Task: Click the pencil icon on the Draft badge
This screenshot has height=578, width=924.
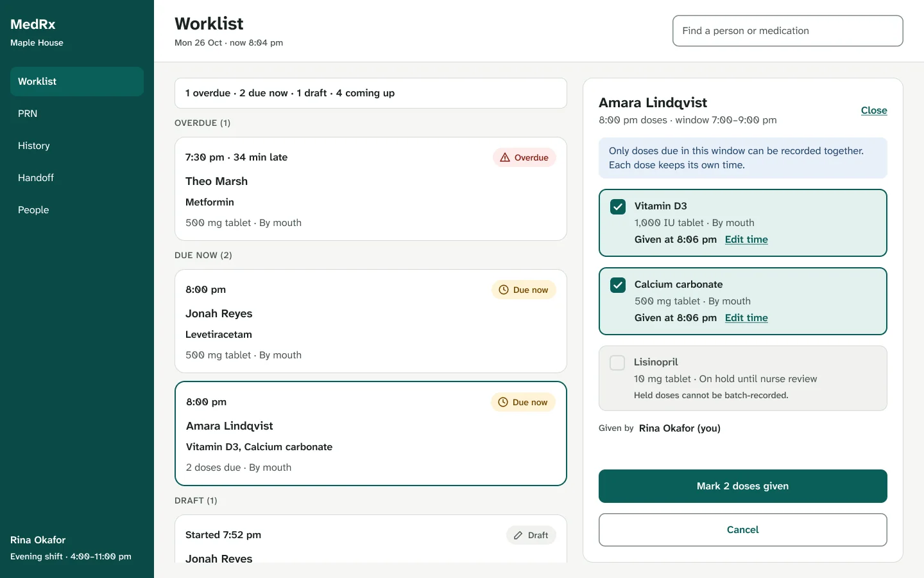Action: pos(518,535)
